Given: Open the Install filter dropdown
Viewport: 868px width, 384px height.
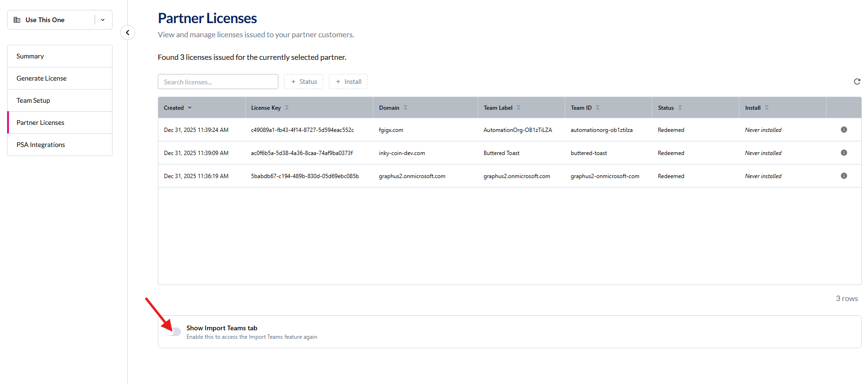Looking at the screenshot, I should pyautogui.click(x=348, y=82).
